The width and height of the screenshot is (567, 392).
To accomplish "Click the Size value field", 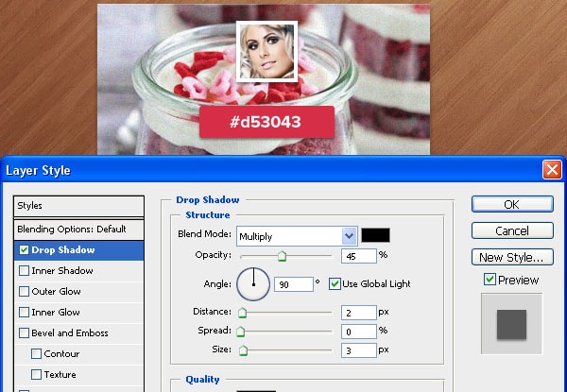I will click(359, 350).
